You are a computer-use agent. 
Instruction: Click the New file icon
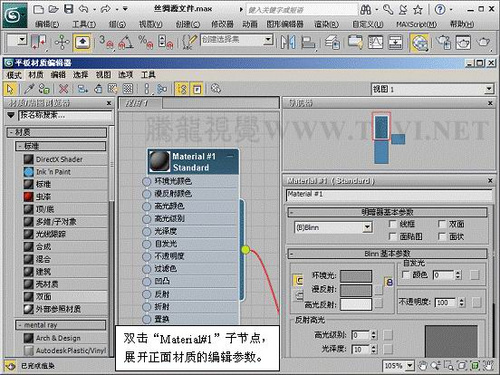[38, 9]
